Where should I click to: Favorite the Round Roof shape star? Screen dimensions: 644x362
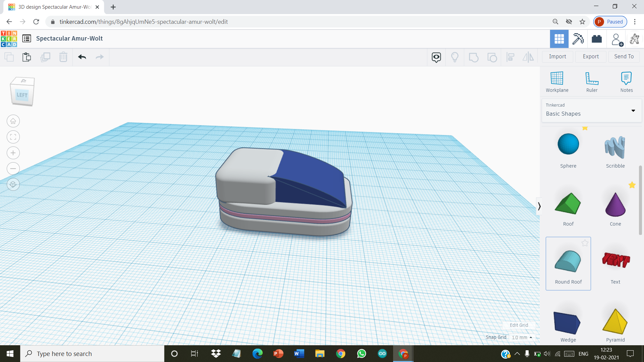[585, 243]
